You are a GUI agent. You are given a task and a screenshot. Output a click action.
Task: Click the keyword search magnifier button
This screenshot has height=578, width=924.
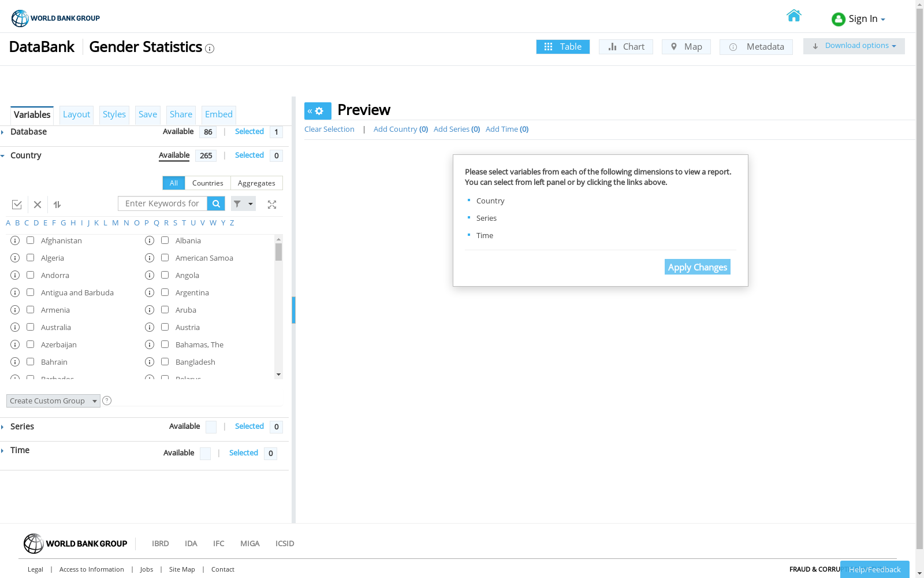[x=216, y=203]
